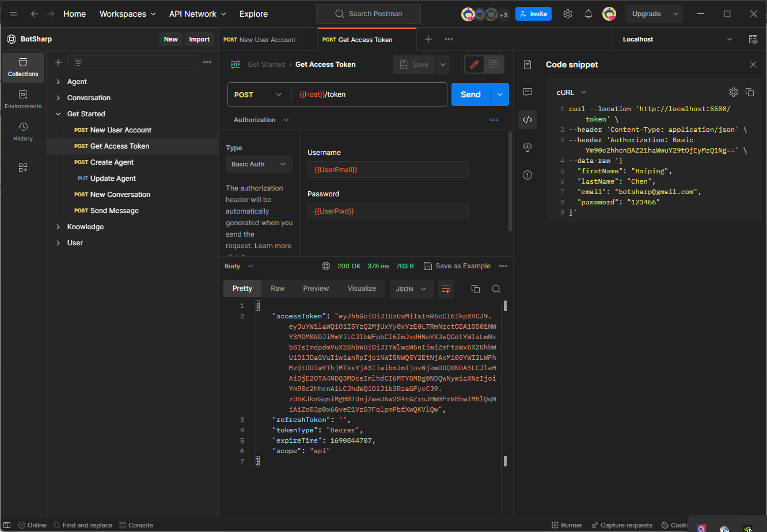Click the network globe icon in response
The width and height of the screenshot is (767, 532).
click(326, 266)
